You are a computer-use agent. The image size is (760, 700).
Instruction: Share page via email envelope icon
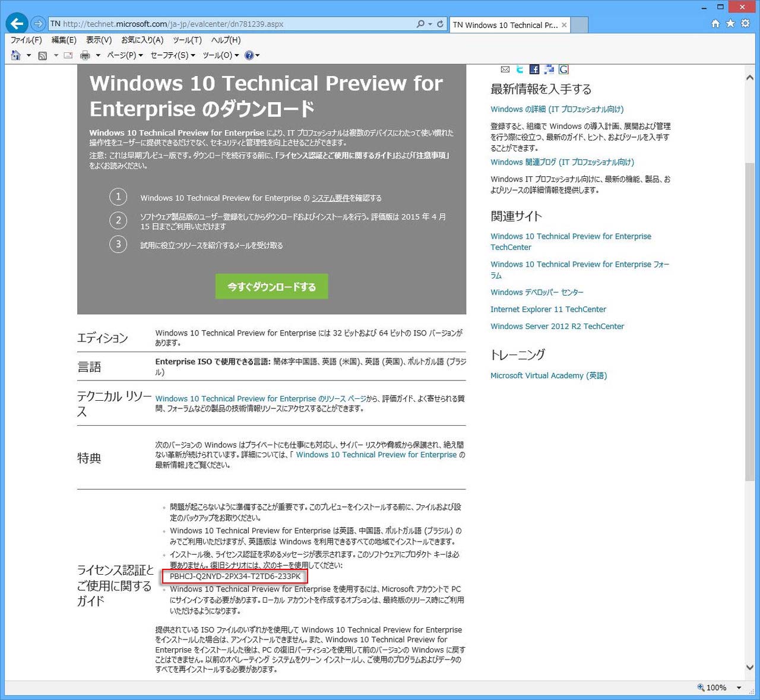[x=505, y=69]
